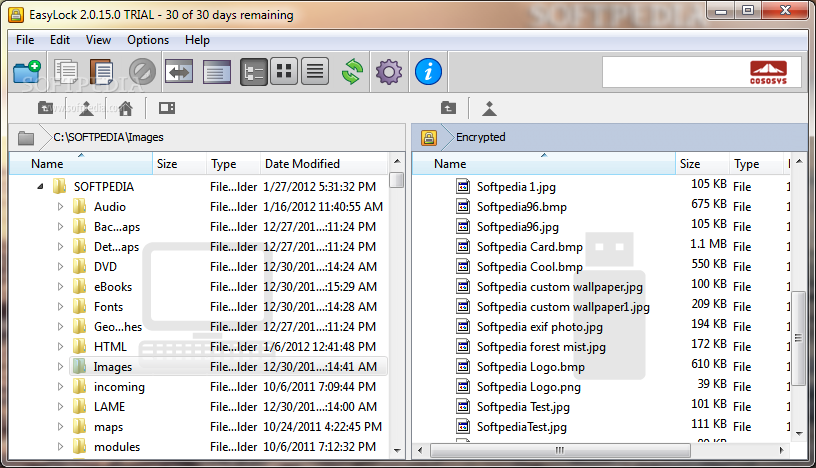Screen dimensions: 816x468
Task: Select the Geo...hes folder
Action: (118, 327)
